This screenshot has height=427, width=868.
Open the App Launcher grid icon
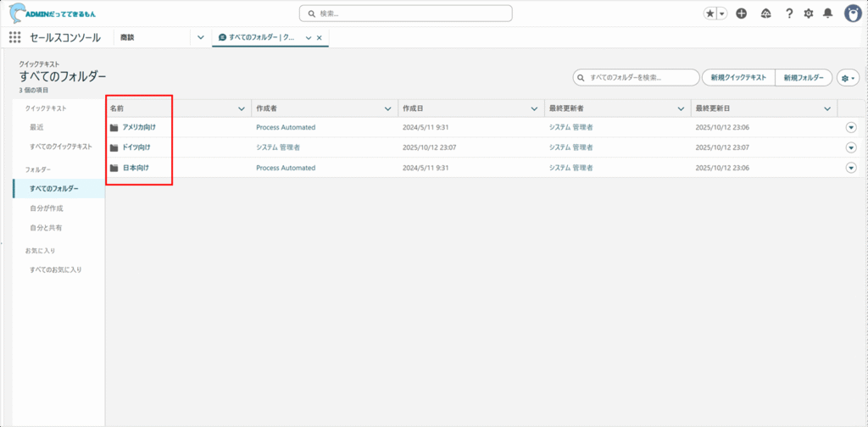coord(14,37)
